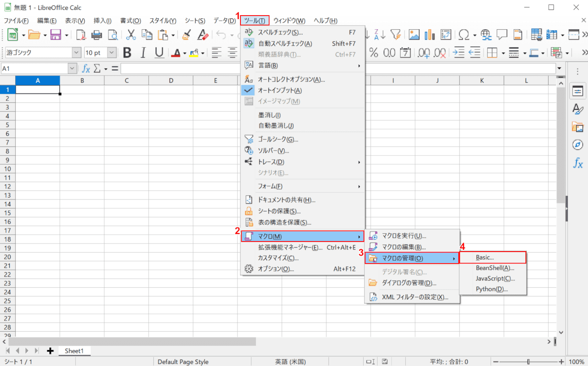The height and width of the screenshot is (366, 588).
Task: Click the Cut scissors icon
Action: [x=131, y=35]
